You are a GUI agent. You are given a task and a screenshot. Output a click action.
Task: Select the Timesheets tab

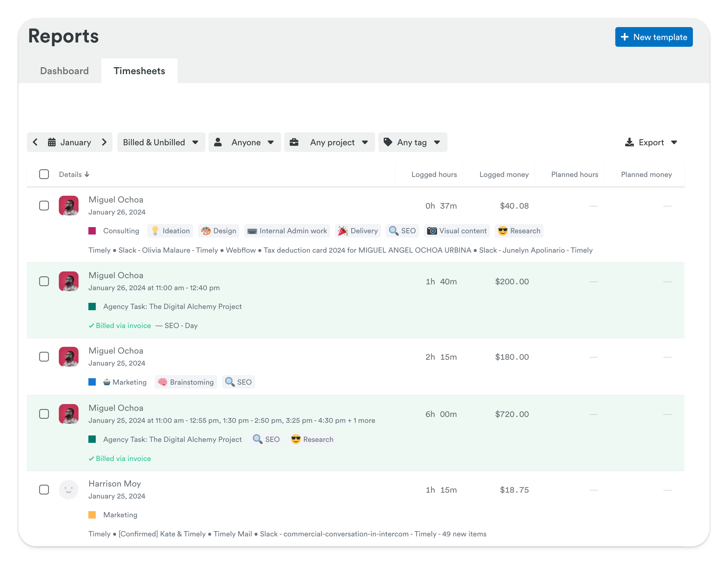(140, 71)
